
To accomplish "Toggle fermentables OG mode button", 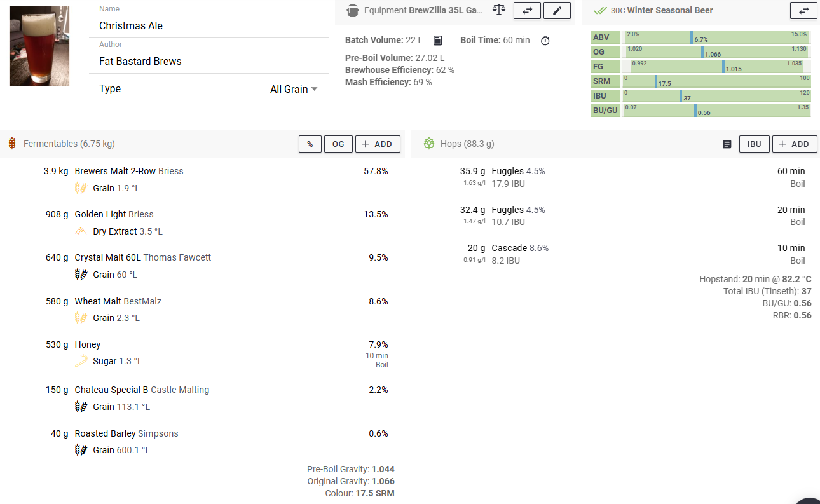I will click(x=338, y=144).
